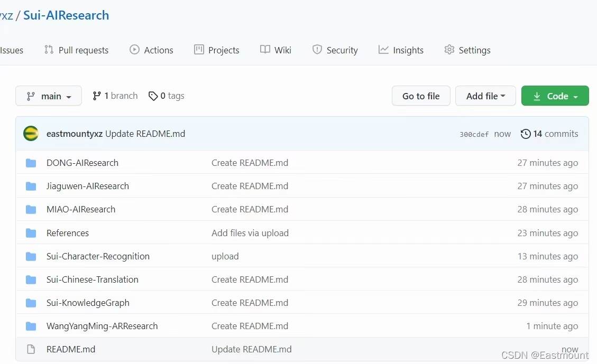Open the Wiki tab
Image resolution: width=597 pixels, height=364 pixels.
[x=275, y=50]
